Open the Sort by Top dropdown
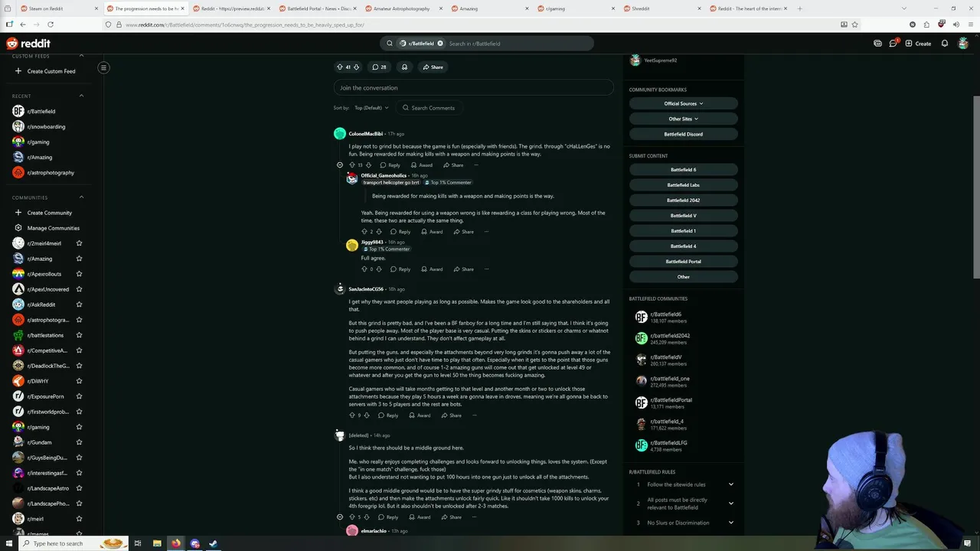Screen dimensions: 980x551 pyautogui.click(x=371, y=108)
